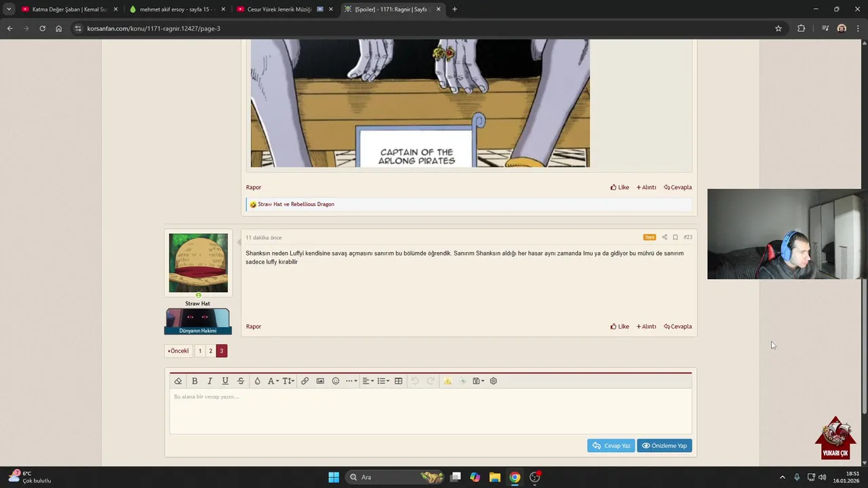Image resolution: width=868 pixels, height=488 pixels.
Task: Click the yellow warning spoiler icon
Action: click(448, 381)
